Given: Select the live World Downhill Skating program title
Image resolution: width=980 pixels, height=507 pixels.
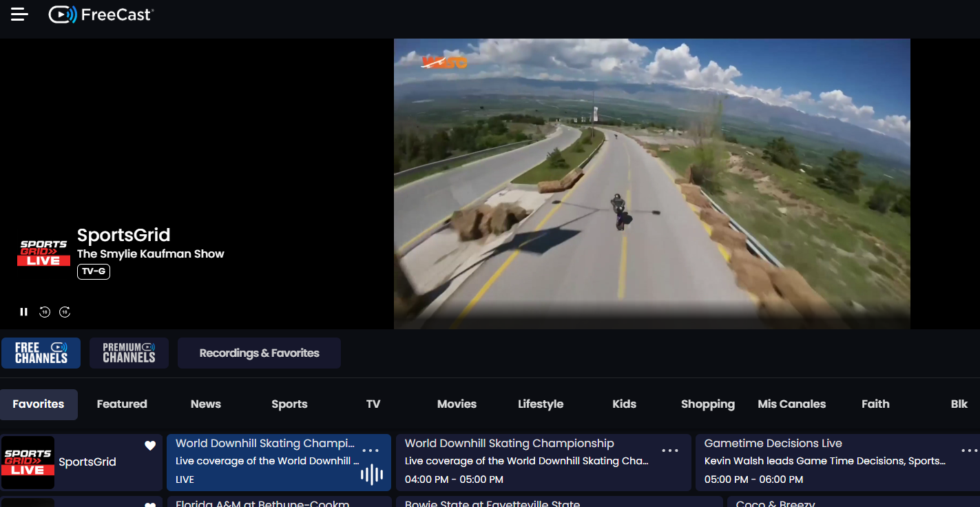Looking at the screenshot, I should pos(265,444).
